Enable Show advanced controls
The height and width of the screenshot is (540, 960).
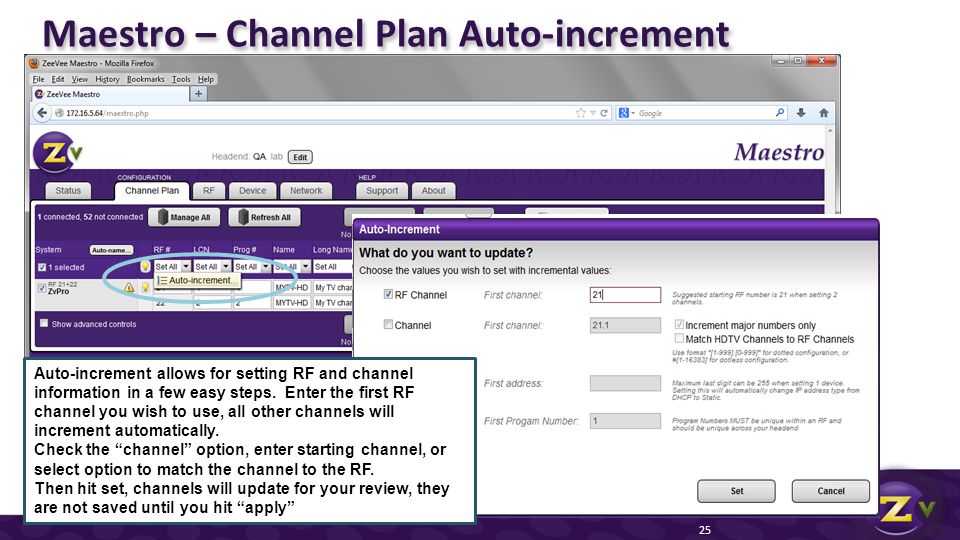click(x=43, y=323)
